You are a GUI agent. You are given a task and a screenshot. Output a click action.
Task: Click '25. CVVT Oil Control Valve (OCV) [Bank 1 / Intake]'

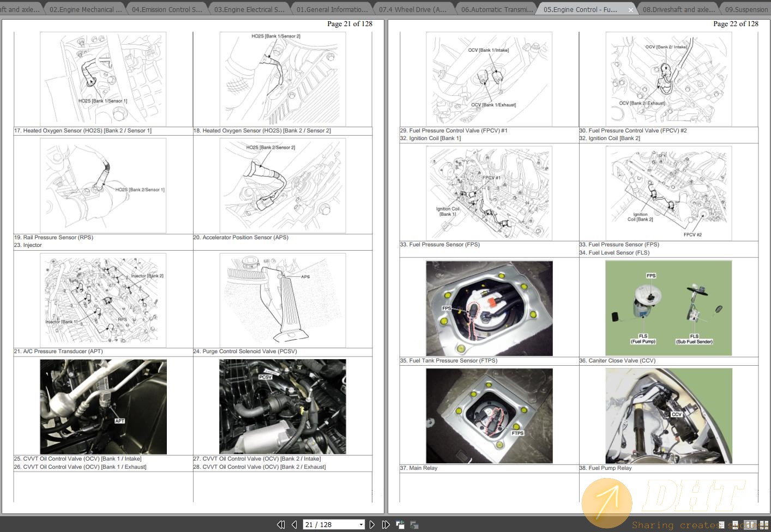click(x=78, y=459)
